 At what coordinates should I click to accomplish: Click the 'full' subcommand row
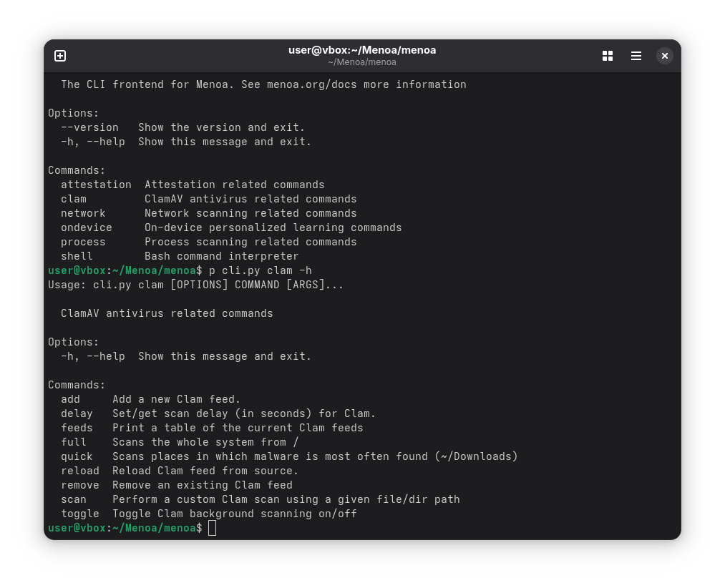tap(180, 442)
